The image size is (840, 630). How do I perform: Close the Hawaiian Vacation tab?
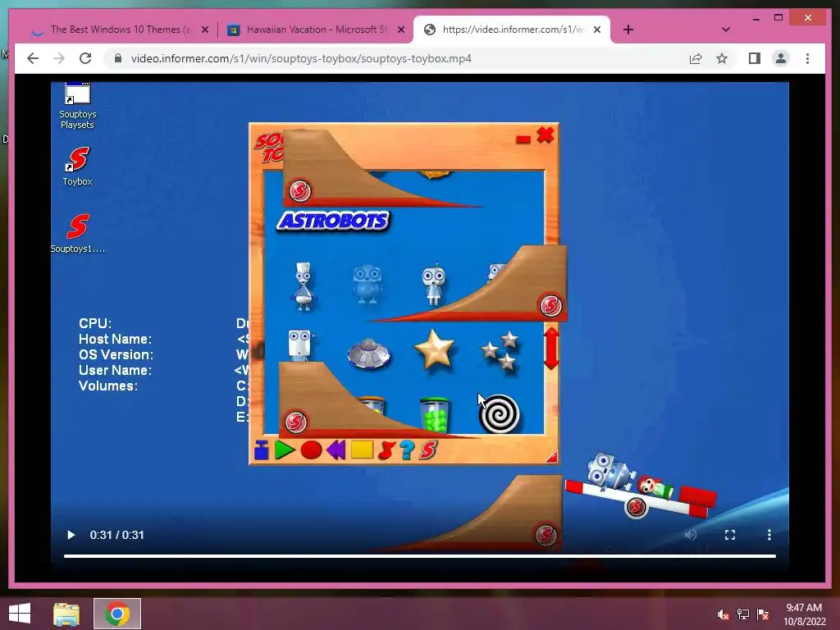point(400,30)
